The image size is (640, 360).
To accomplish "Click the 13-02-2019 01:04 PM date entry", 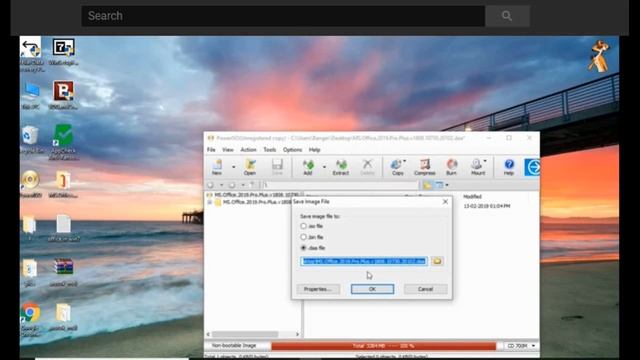I will pyautogui.click(x=487, y=206).
